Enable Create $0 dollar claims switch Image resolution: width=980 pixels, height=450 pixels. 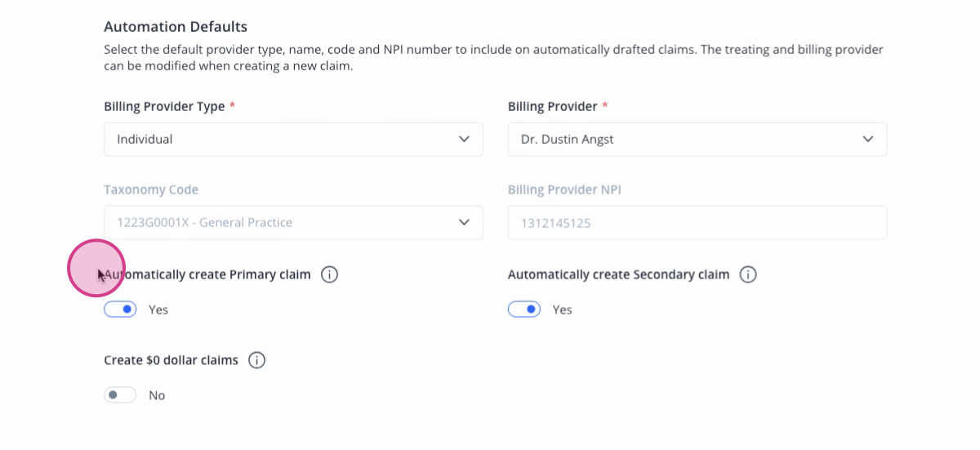[120, 395]
